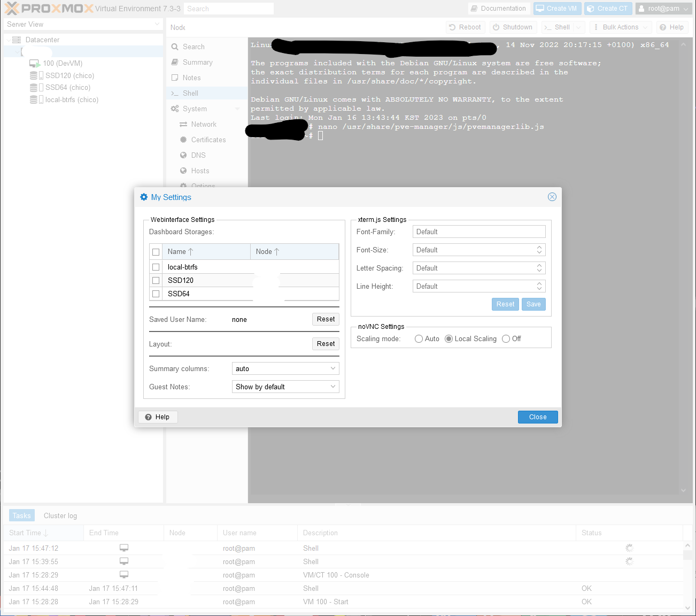Adjust the Font-Size spinner arrows

click(539, 250)
